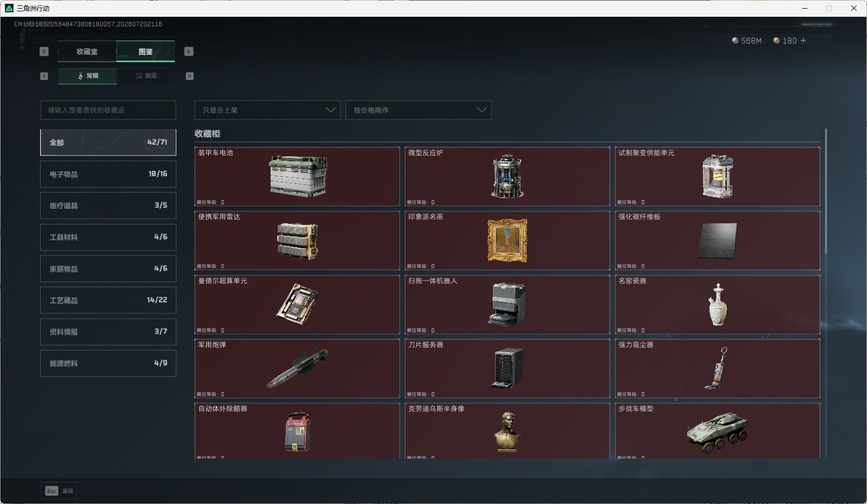Viewport: 867px width, 504px height.
Task: Filter by 电子物品 category
Action: click(x=108, y=174)
